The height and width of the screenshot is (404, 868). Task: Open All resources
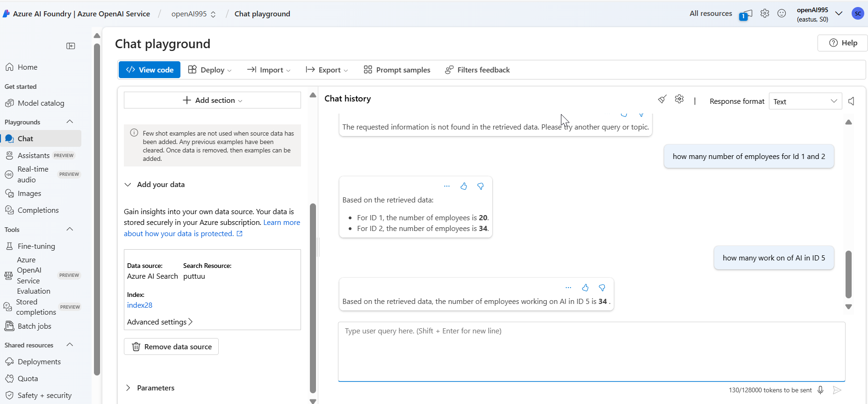711,14
